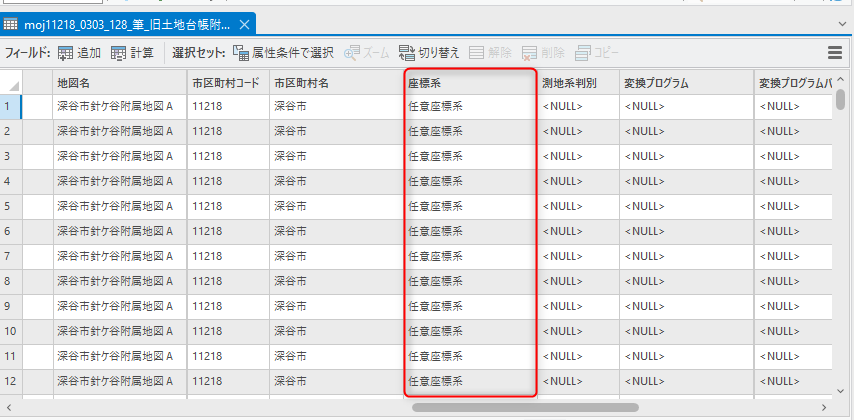Open the view tabs dropdown chevron

tap(843, 23)
